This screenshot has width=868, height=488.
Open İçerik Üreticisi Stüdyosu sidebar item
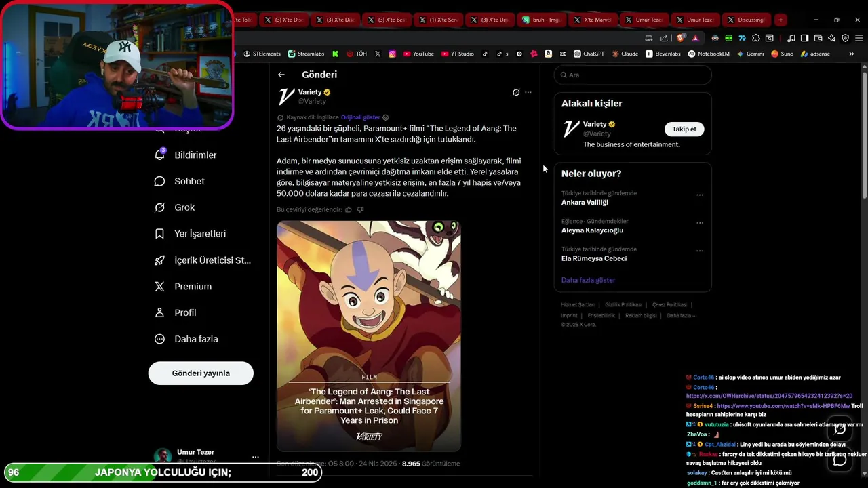(203, 260)
